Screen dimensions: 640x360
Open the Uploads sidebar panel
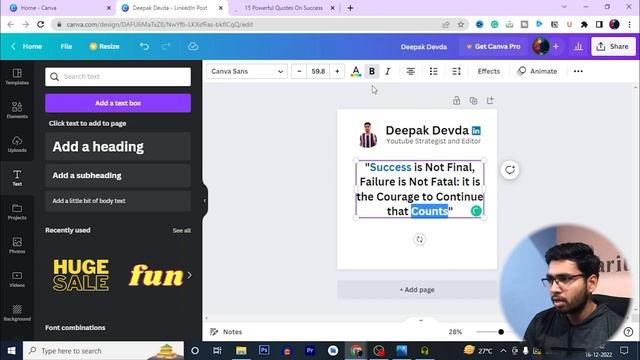[x=17, y=144]
